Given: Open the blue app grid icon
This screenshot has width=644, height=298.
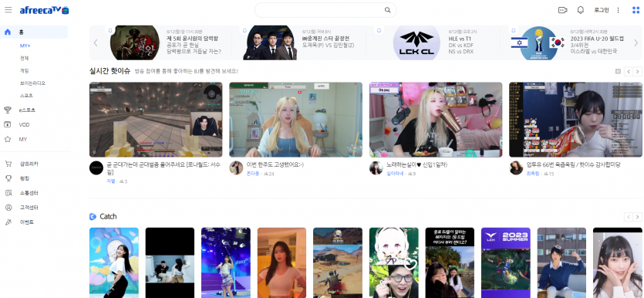Looking at the screenshot, I should pos(636,10).
